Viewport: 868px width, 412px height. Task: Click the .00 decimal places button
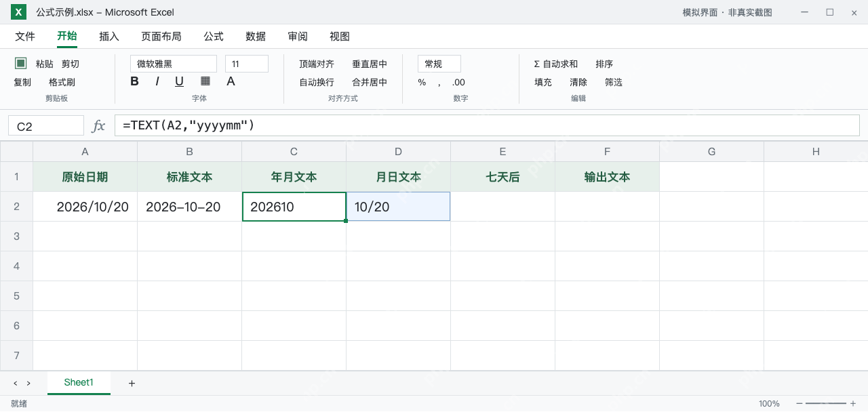458,82
